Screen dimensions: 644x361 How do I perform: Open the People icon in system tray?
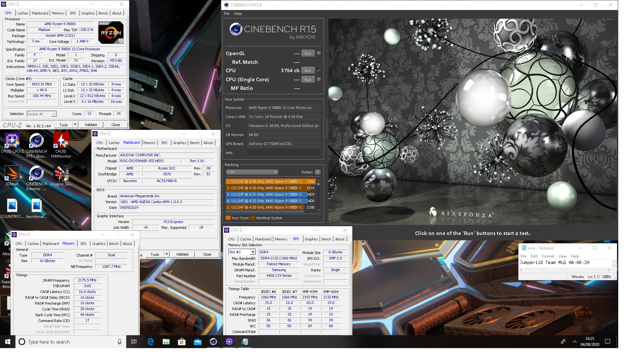pyautogui.click(x=563, y=342)
